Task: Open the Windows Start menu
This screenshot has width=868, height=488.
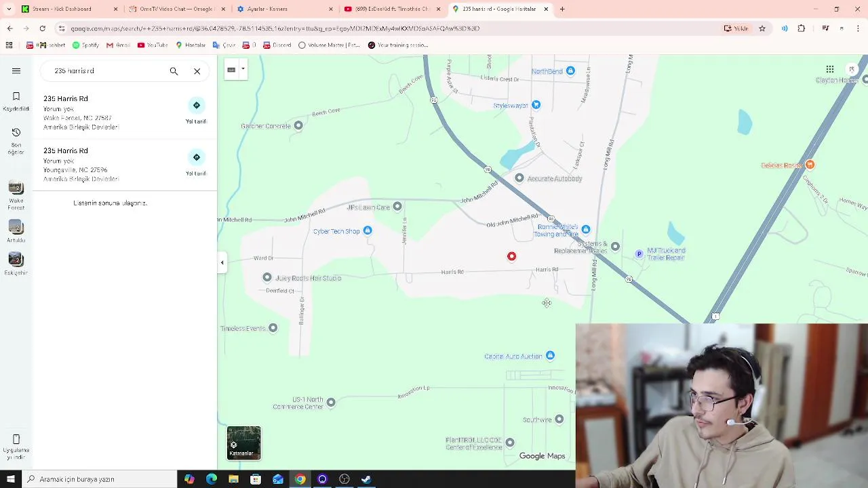Action: [10, 479]
